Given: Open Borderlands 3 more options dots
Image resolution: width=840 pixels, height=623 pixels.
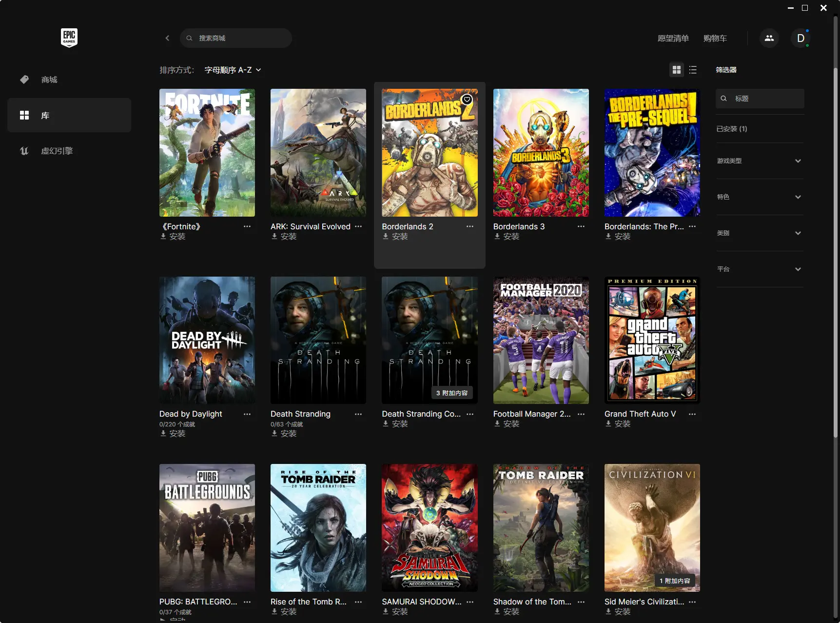Looking at the screenshot, I should click(581, 226).
